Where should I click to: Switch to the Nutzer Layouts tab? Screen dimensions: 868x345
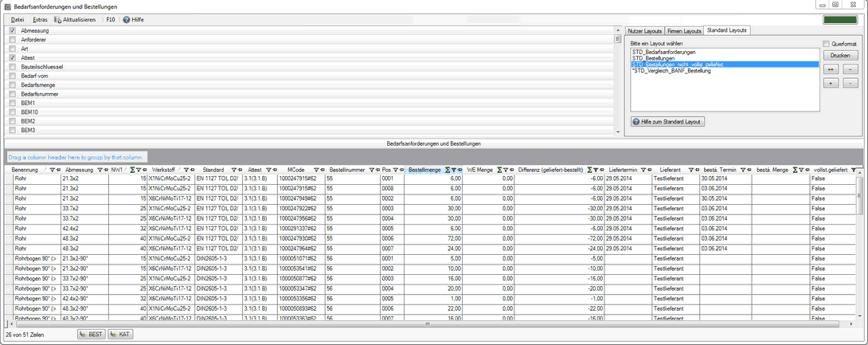click(647, 30)
